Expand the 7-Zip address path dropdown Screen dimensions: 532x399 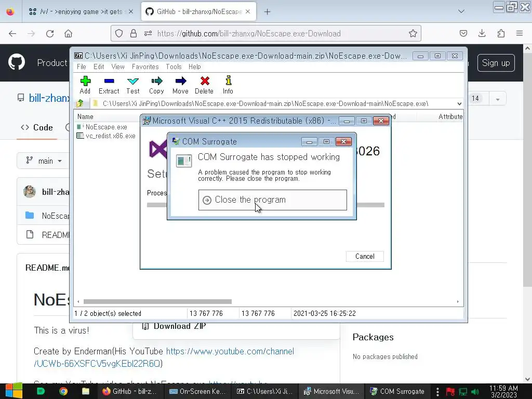459,103
